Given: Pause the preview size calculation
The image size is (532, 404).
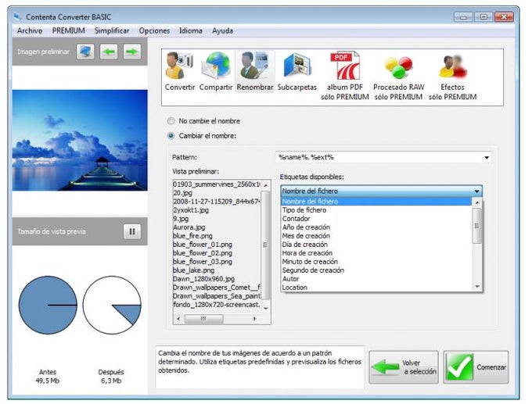Looking at the screenshot, I should point(132,231).
